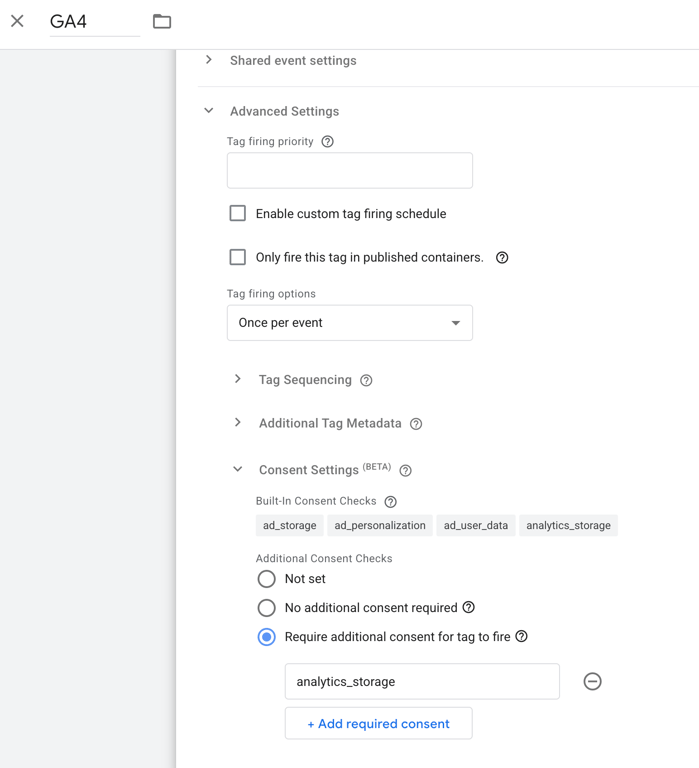Click analytics_storage chip in Built-In Consent Checks
699x768 pixels.
tap(568, 526)
